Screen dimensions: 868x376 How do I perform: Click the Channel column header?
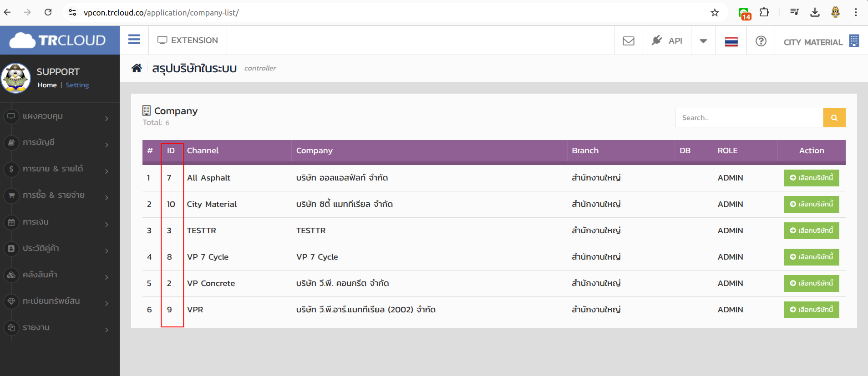[x=203, y=150]
